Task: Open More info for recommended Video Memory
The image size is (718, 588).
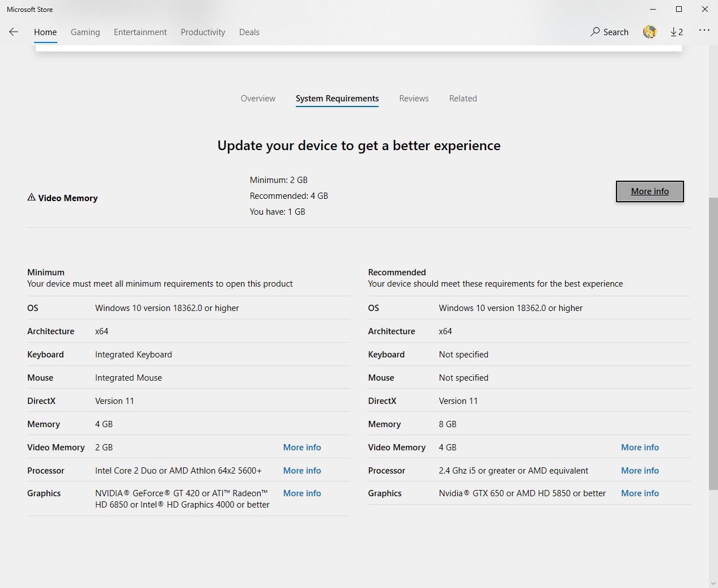Action: click(x=640, y=448)
